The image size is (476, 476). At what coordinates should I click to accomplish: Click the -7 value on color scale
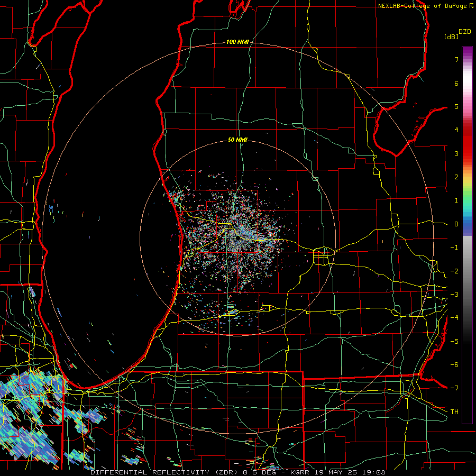tap(454, 388)
